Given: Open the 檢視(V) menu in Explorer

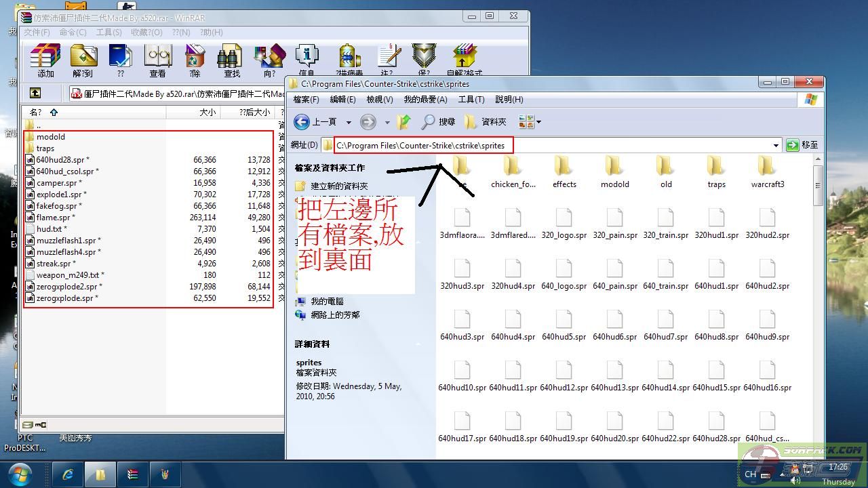Looking at the screenshot, I should pyautogui.click(x=379, y=99).
